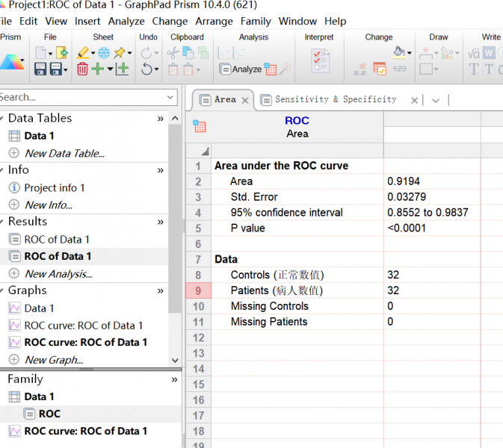Click the paint bucket color scheme icon
Screen dimensions: 503x448
pyautogui.click(x=399, y=52)
